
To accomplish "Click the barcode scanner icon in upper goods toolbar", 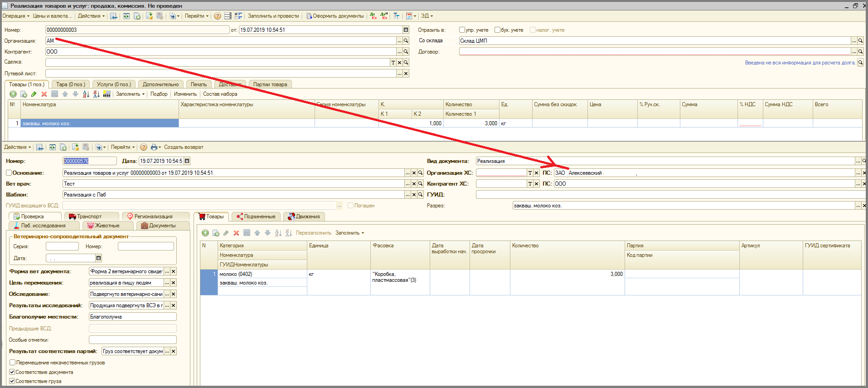I will click(x=107, y=94).
